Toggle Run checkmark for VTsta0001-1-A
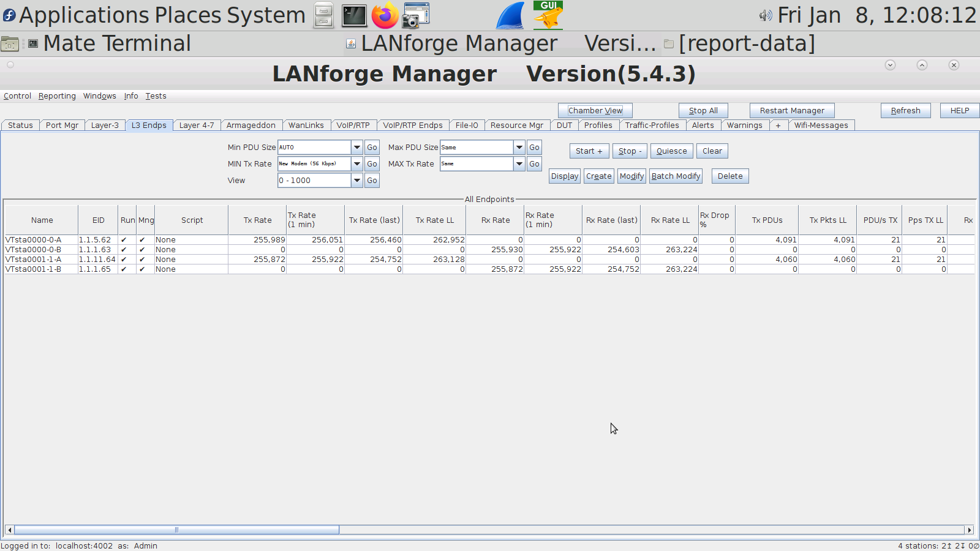 click(124, 260)
